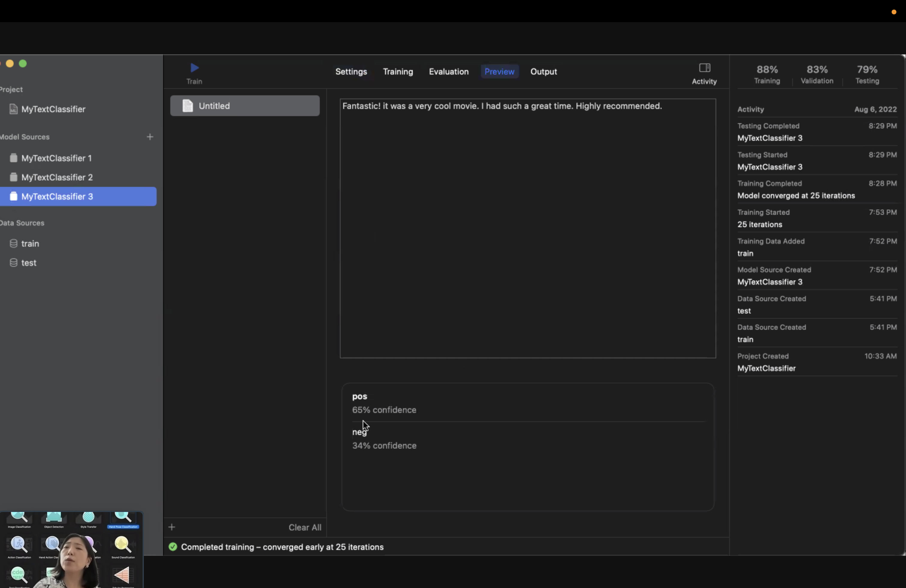Click the Project Created activity entry
Screen dimensions: 906x588
click(817, 362)
